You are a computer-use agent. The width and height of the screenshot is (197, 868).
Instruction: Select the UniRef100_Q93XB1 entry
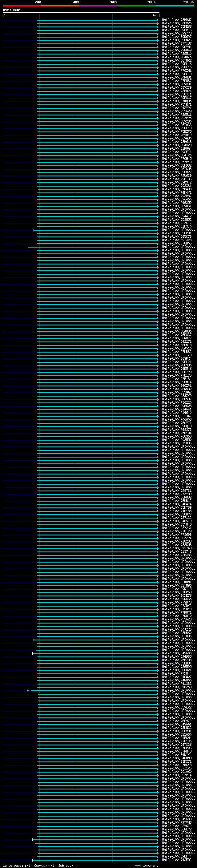point(177,186)
